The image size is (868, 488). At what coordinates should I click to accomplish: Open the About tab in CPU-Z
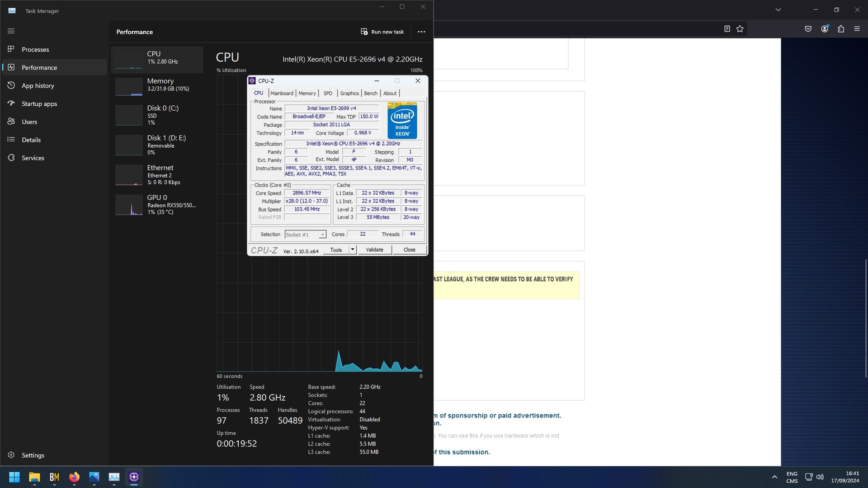(x=390, y=93)
